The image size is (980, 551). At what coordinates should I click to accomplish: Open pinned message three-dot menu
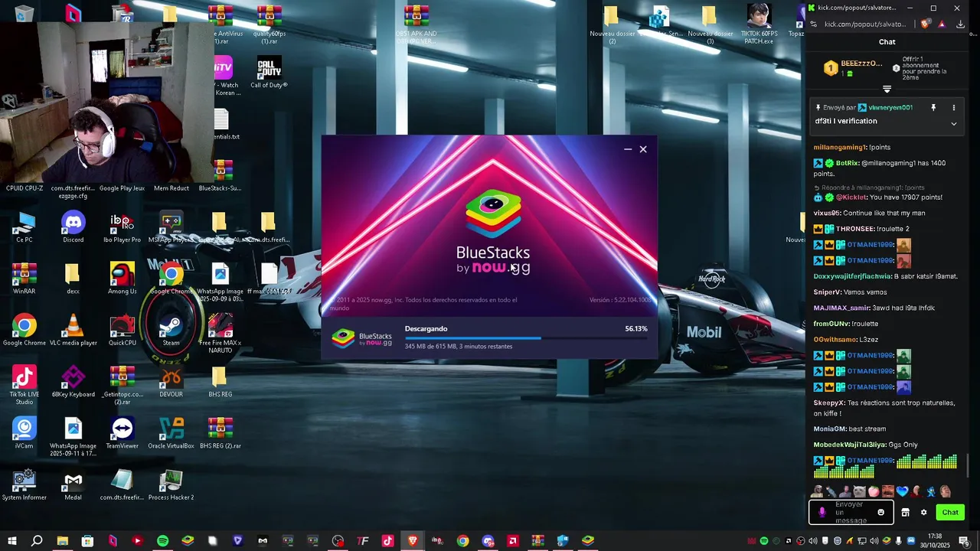coord(953,108)
